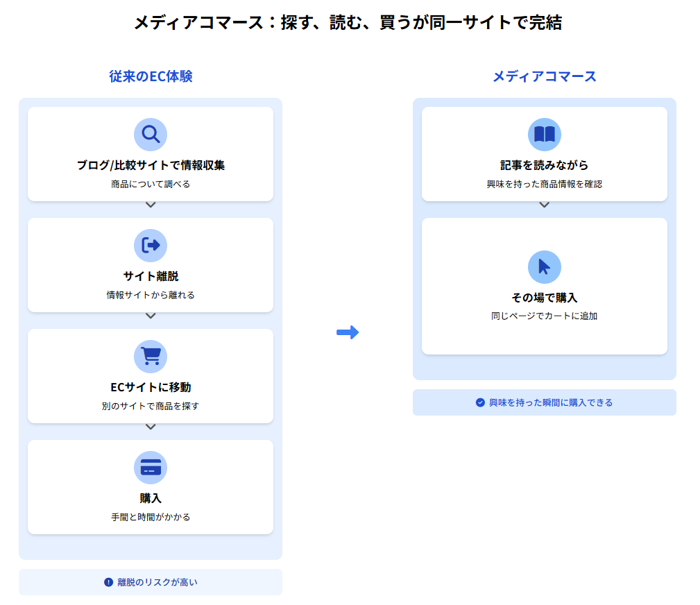Image resolution: width=700 pixels, height=605 pixels.
Task: Click the exclamation warning icon
Action: coord(108,582)
